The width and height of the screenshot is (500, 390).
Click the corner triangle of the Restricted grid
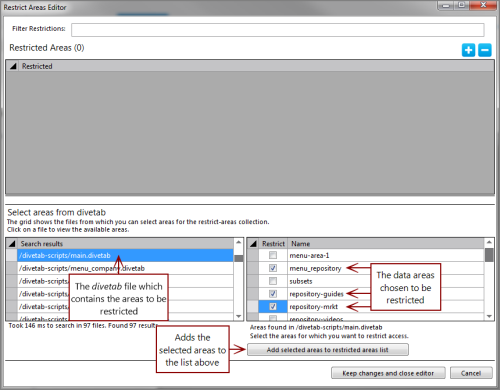point(13,66)
